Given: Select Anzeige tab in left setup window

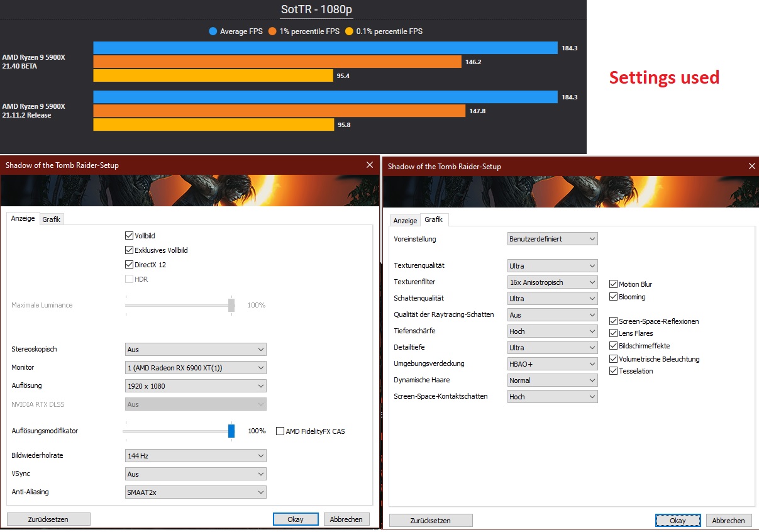Looking at the screenshot, I should 23,218.
